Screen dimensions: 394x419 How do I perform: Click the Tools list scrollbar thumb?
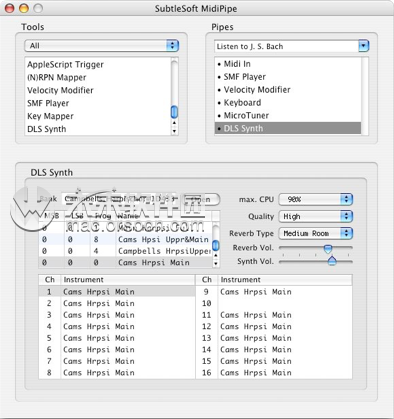point(174,112)
